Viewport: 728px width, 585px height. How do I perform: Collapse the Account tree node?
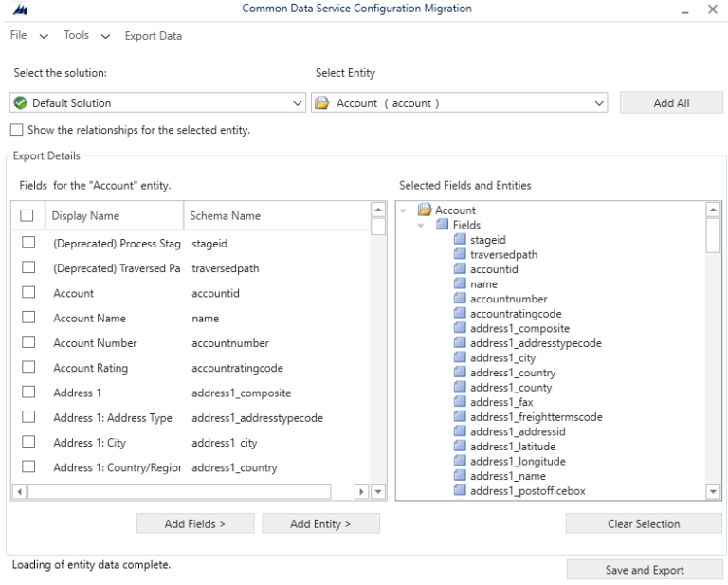pos(404,210)
